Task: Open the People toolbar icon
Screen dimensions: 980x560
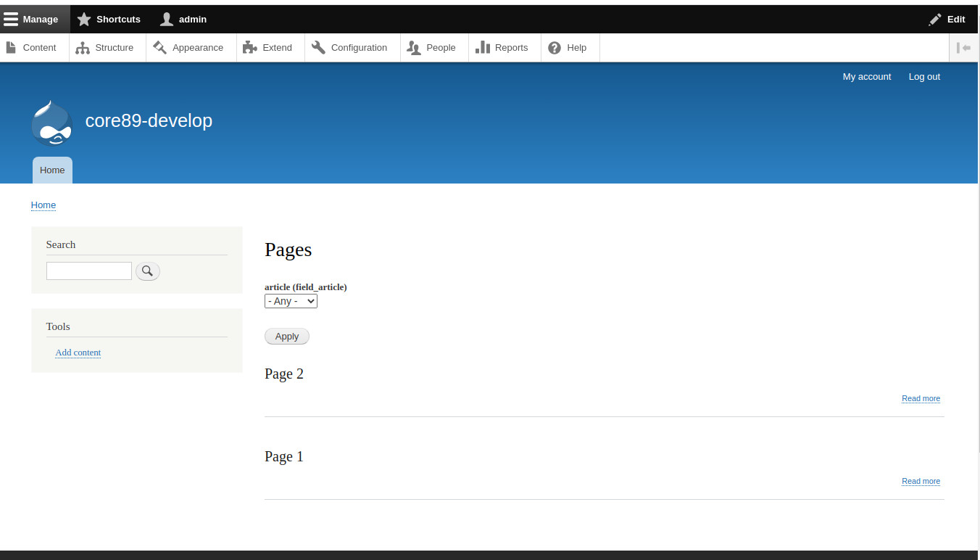Action: click(415, 47)
